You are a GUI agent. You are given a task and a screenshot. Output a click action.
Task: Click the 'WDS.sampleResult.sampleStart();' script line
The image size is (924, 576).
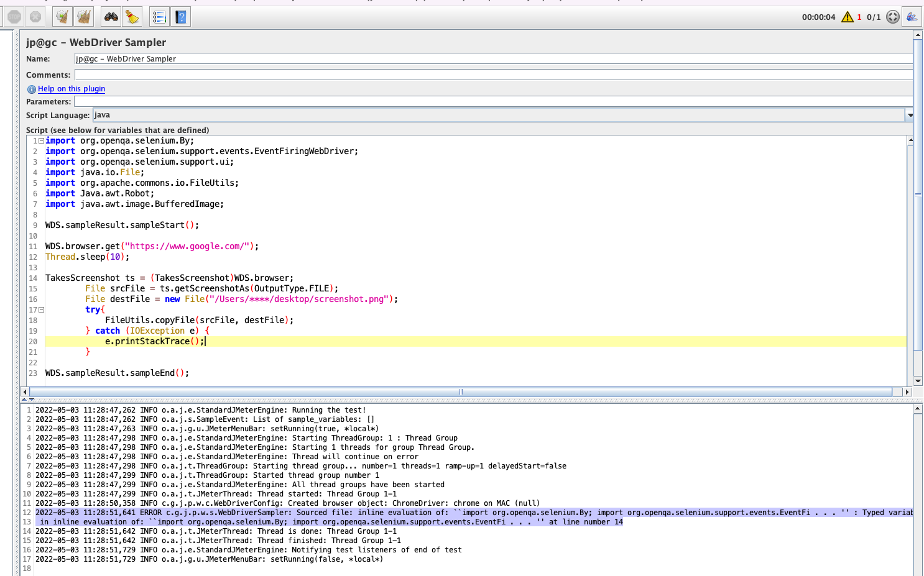click(x=122, y=225)
